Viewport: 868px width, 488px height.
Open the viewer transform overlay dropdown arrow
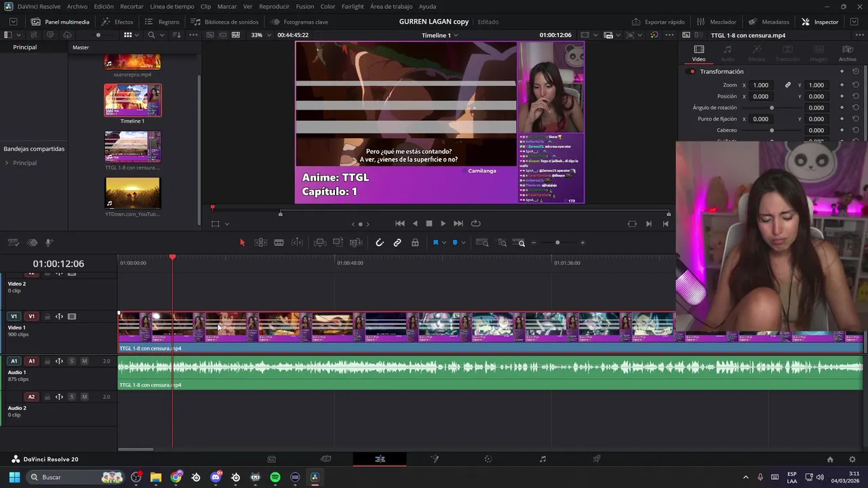point(226,224)
